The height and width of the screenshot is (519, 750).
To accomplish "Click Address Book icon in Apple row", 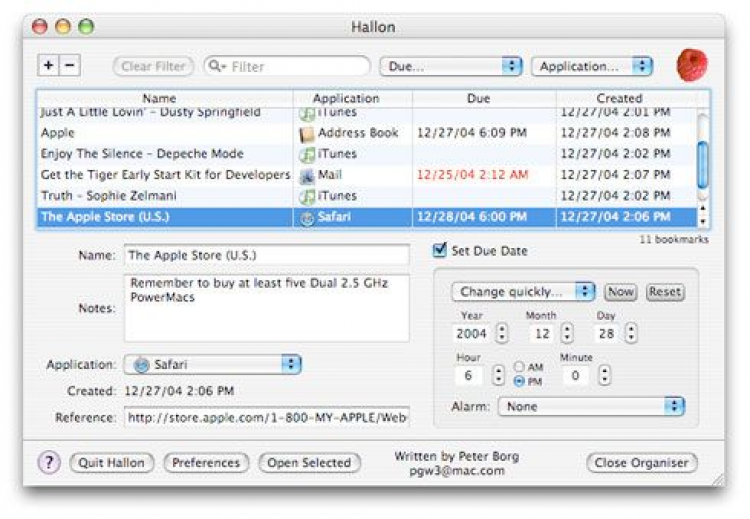I will pos(307,133).
